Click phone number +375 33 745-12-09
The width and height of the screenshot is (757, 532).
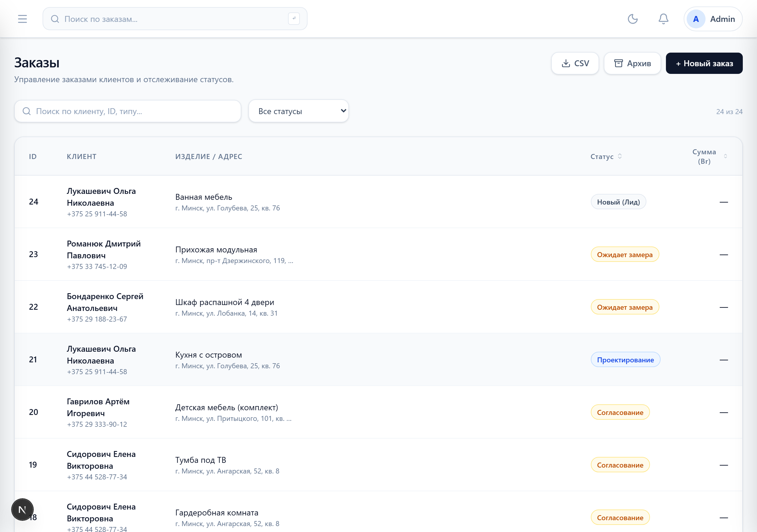pos(97,267)
